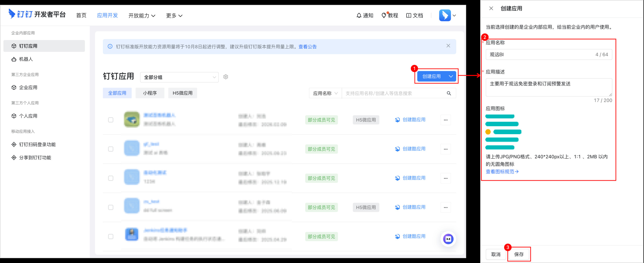The height and width of the screenshot is (263, 644).
Task: Click the docs book icon
Action: coord(408,16)
